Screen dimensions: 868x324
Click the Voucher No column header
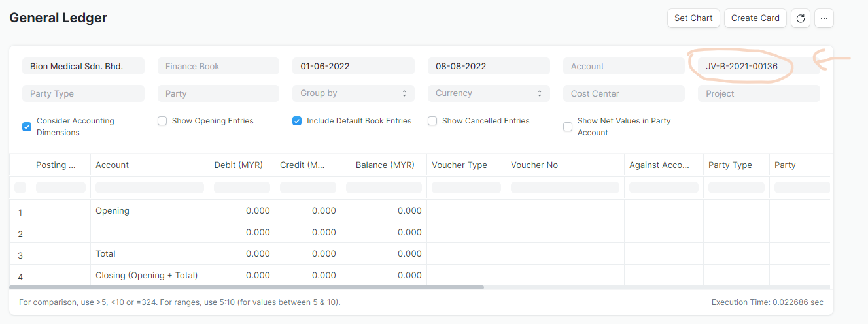click(x=565, y=165)
